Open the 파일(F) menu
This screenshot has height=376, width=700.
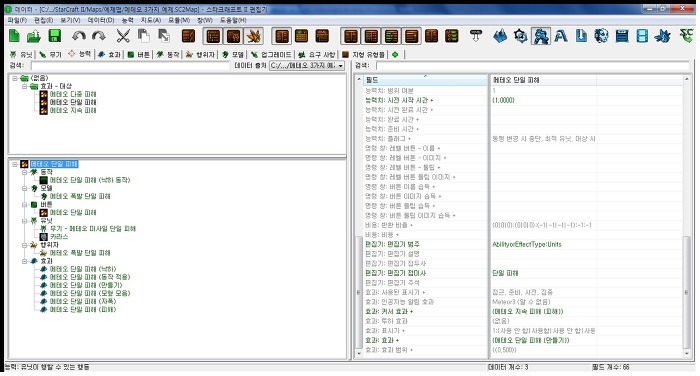pyautogui.click(x=17, y=20)
